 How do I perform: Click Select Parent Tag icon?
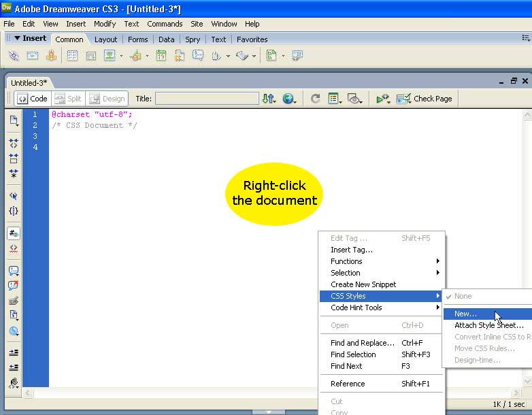click(x=14, y=196)
